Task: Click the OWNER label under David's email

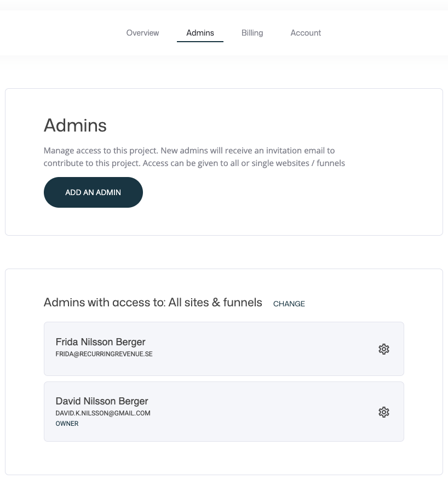Action: tap(67, 424)
